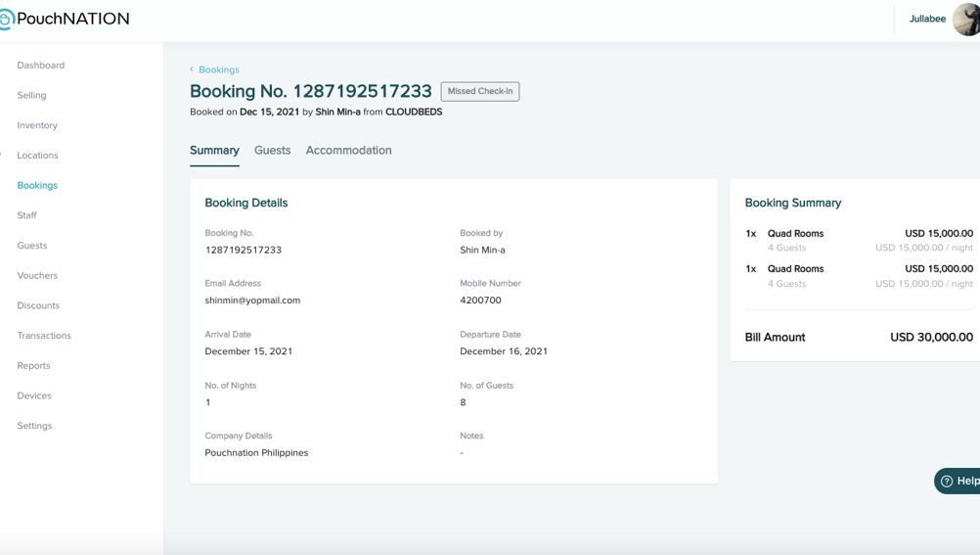Click the Missed Check-in status badge
Screen dimensions: 980x555
click(x=479, y=91)
